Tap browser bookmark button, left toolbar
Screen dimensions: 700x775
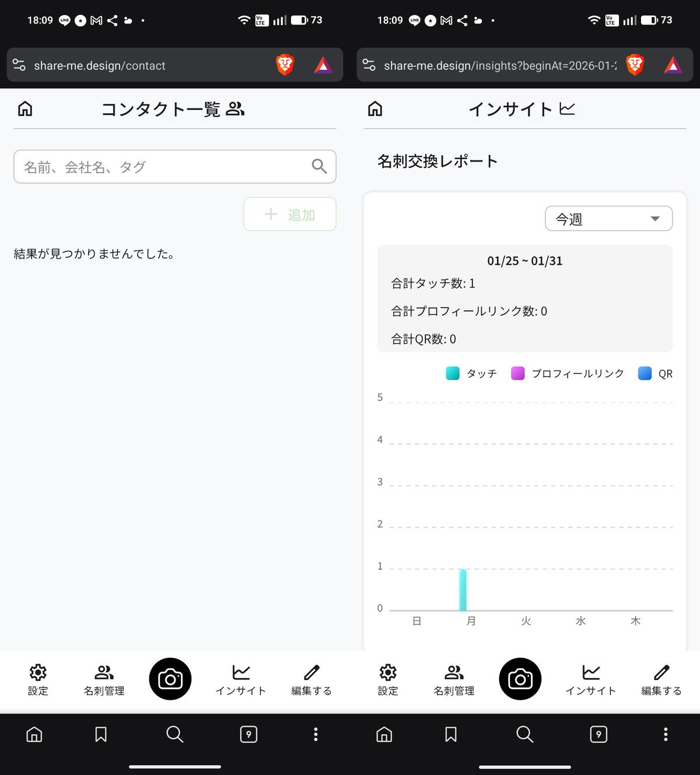click(x=101, y=734)
